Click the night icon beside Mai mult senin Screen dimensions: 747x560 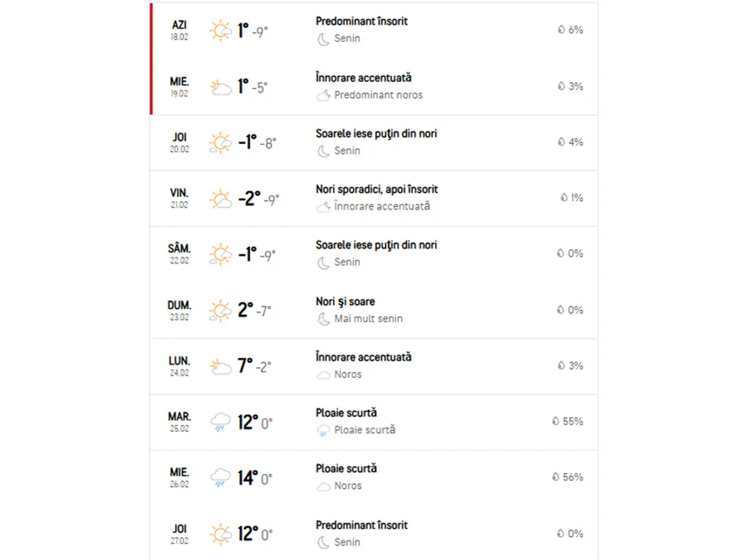(x=323, y=319)
